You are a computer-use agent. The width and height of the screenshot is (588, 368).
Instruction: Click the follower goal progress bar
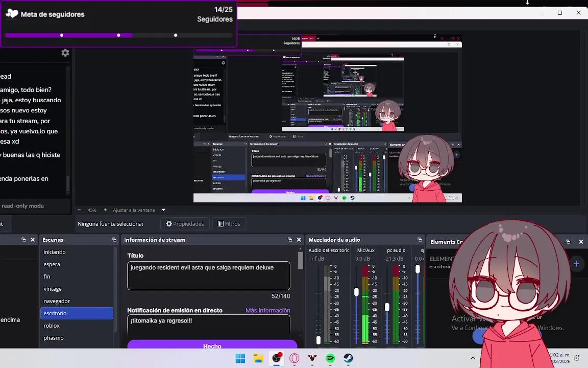(118, 35)
